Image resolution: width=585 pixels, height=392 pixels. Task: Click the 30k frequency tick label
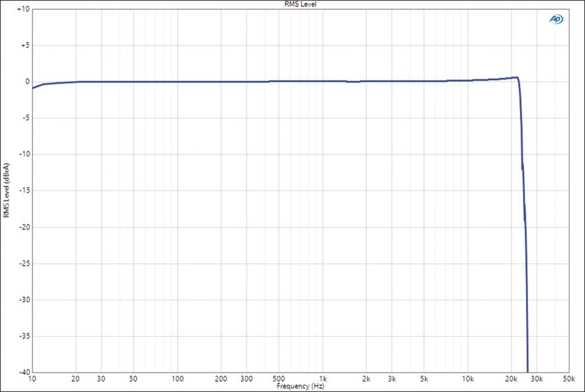tap(537, 379)
